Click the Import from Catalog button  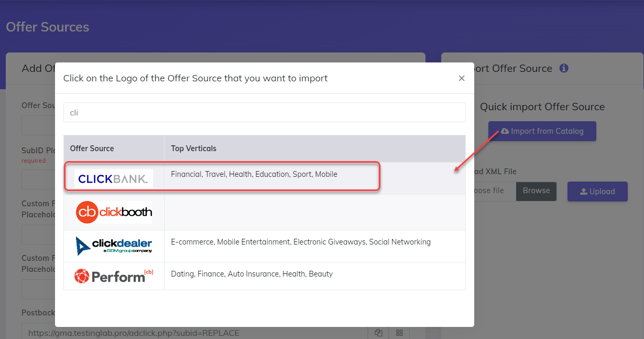[542, 131]
